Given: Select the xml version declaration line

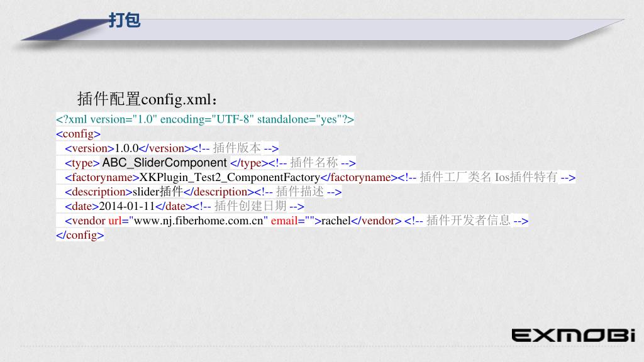Looking at the screenshot, I should pyautogui.click(x=205, y=119).
